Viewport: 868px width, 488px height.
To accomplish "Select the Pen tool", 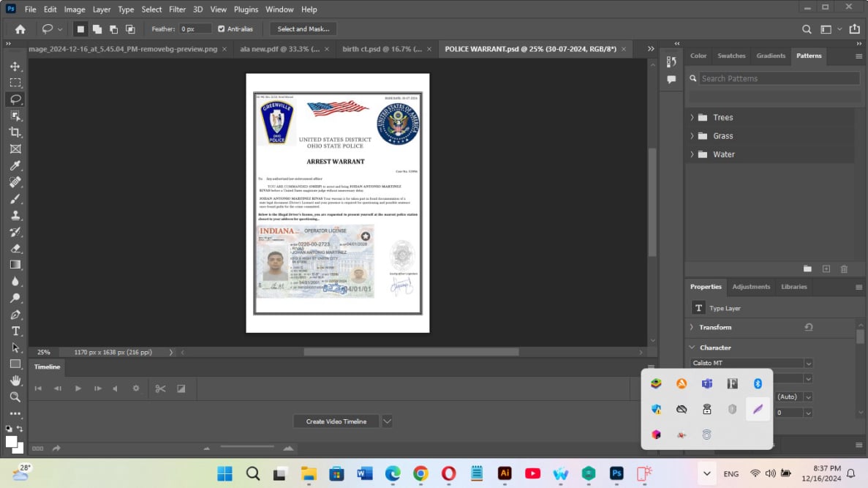I will (x=15, y=315).
